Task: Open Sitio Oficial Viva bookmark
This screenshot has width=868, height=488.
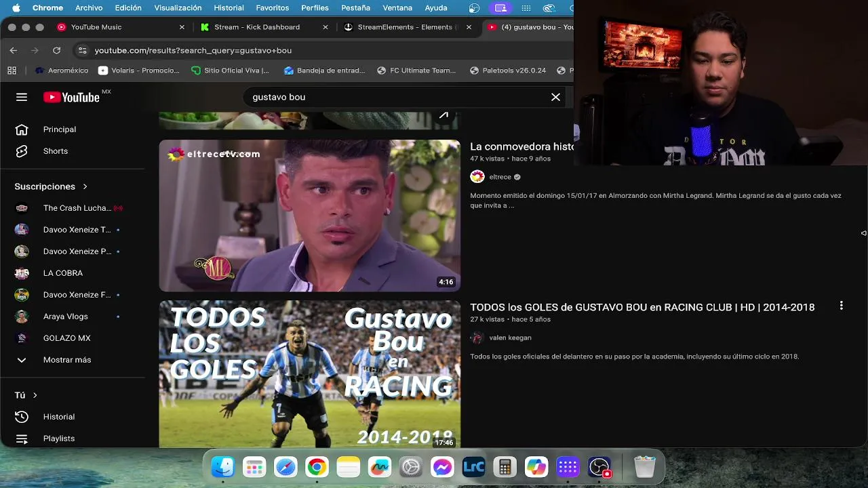Action: pyautogui.click(x=231, y=70)
